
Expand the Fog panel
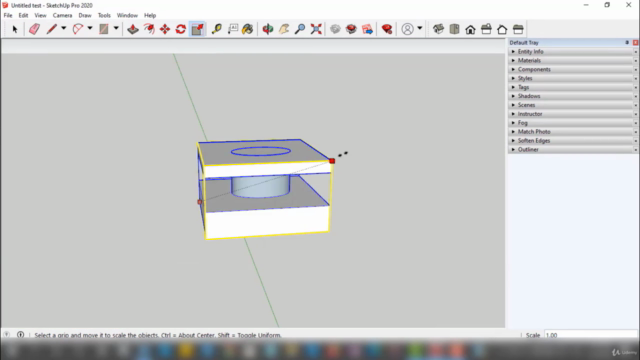[573, 123]
